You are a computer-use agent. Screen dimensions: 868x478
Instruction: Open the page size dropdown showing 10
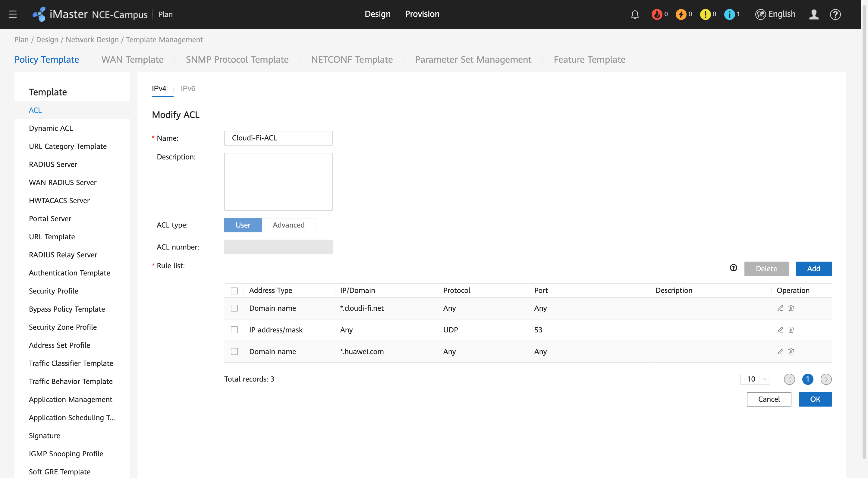(754, 379)
